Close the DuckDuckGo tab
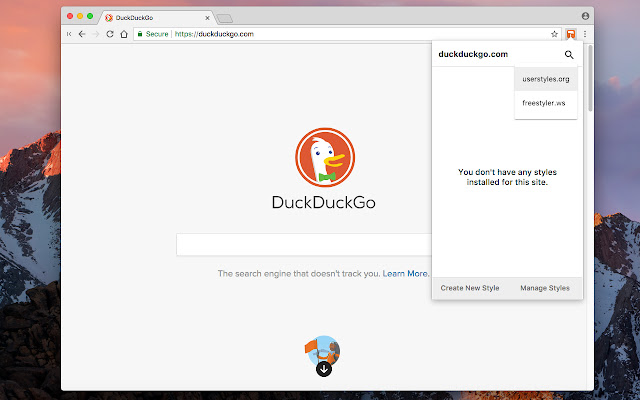Image resolution: width=640 pixels, height=400 pixels. (x=207, y=18)
